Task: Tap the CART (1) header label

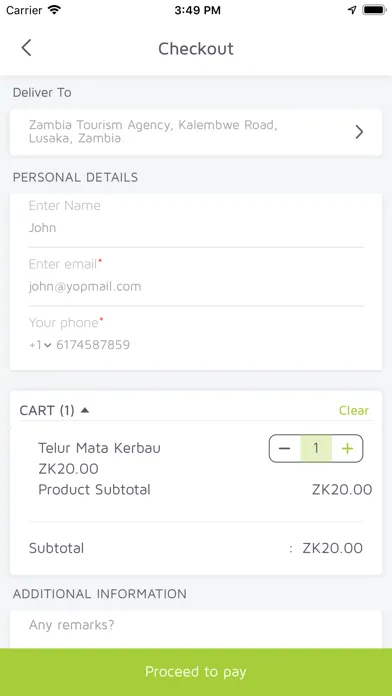Action: click(x=47, y=411)
